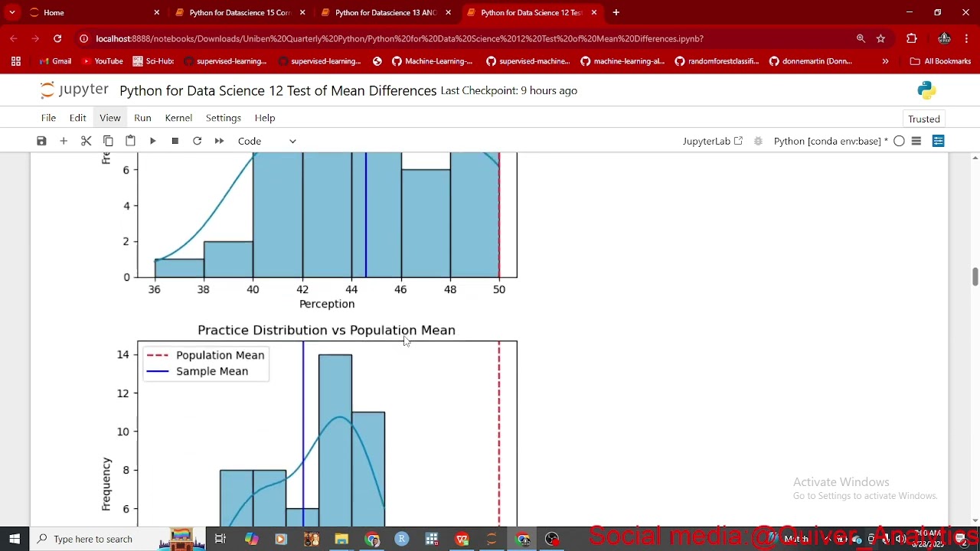Open the All Bookmarks folder
980x551 pixels.
(x=941, y=61)
